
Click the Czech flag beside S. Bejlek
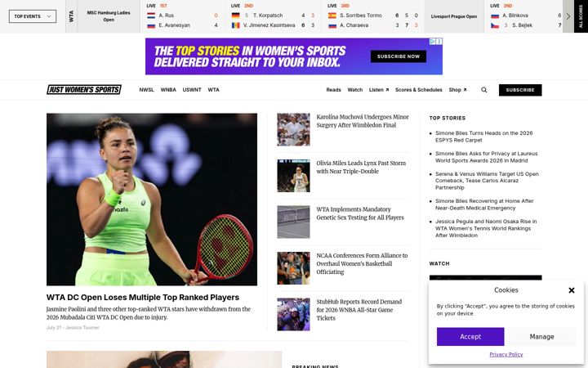click(x=495, y=25)
